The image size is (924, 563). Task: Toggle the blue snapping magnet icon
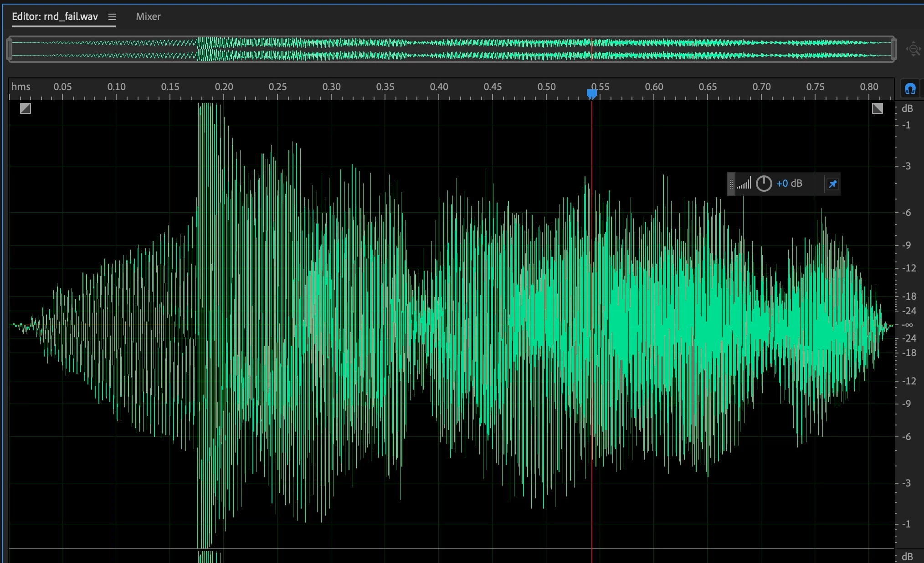tap(910, 89)
